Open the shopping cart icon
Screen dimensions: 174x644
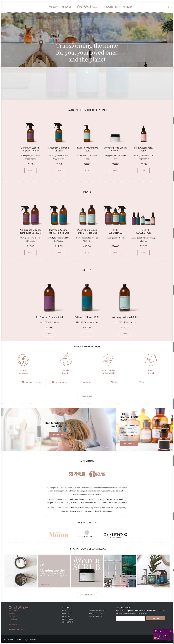tap(168, 7)
